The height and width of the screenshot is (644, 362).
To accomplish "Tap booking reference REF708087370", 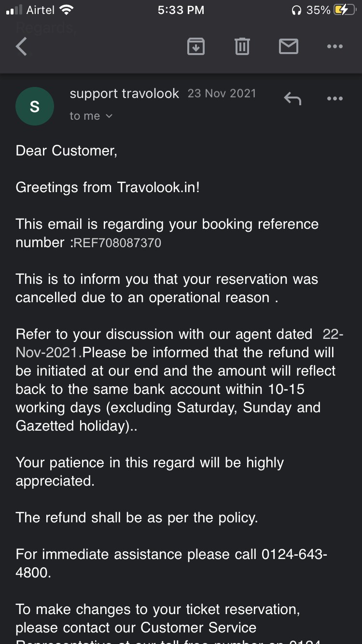I will [117, 243].
